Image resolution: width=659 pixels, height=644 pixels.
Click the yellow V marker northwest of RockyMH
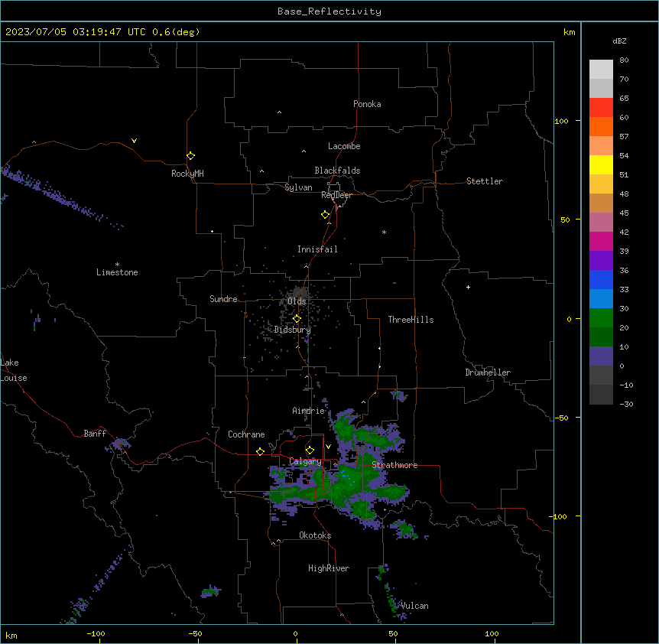pos(134,141)
